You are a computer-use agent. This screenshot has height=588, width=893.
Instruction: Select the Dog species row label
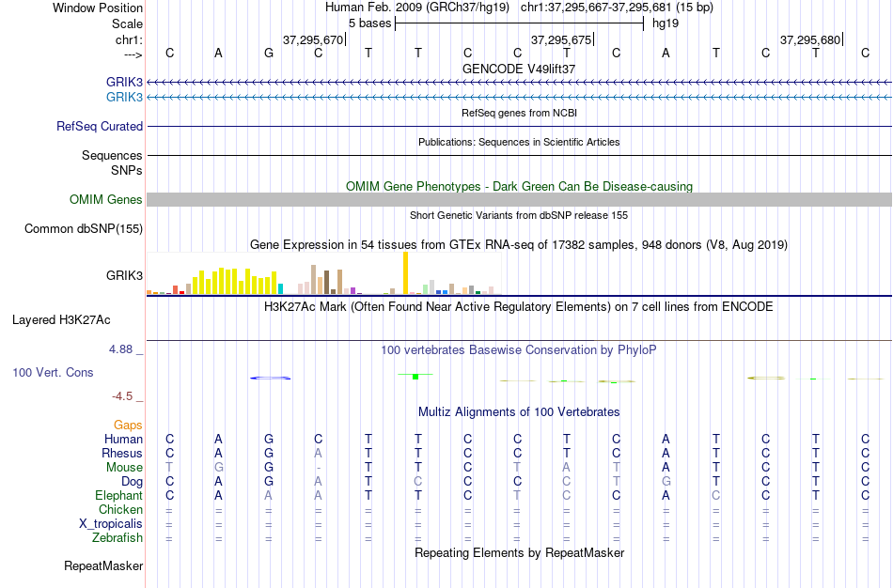[x=132, y=482]
